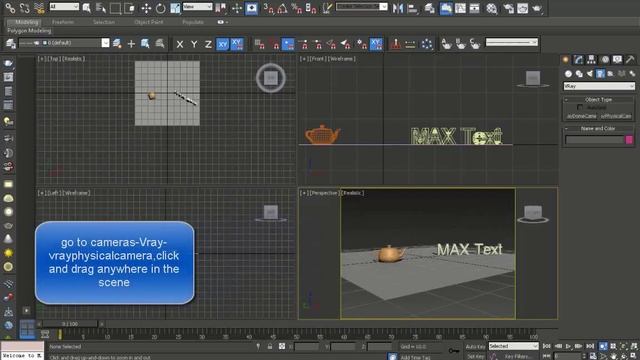Viewport: 640px width, 360px height.
Task: Click Edit Named Selection Sets icon
Action: point(327,8)
